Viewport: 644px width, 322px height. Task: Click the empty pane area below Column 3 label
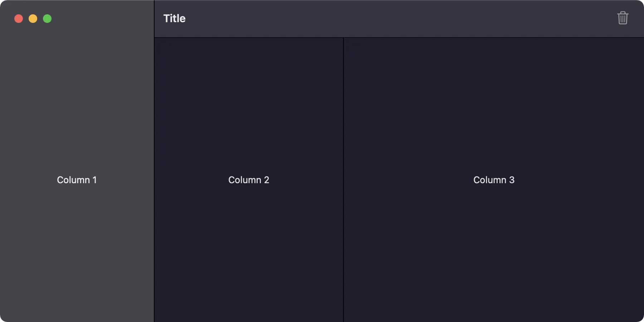coord(494,258)
